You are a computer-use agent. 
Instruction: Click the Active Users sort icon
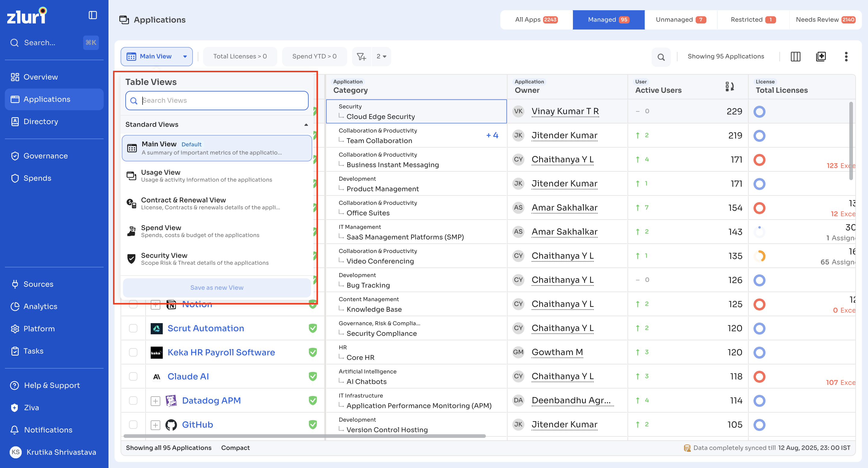tap(729, 86)
